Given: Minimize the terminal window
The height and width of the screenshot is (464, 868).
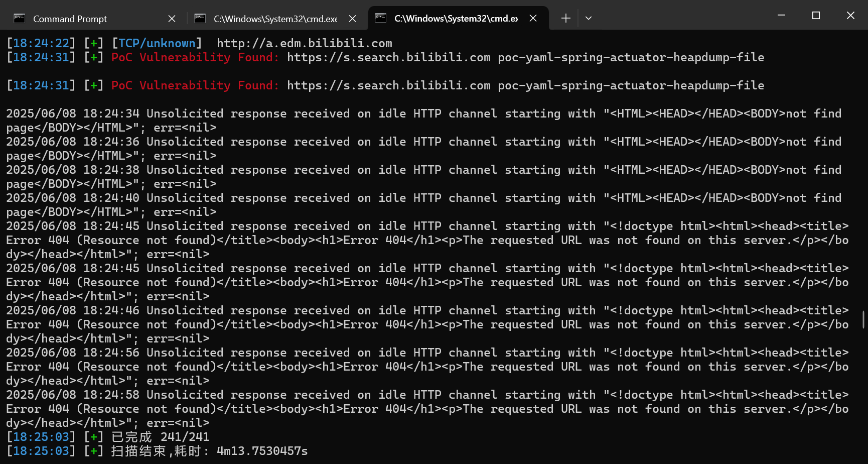Looking at the screenshot, I should (x=781, y=16).
